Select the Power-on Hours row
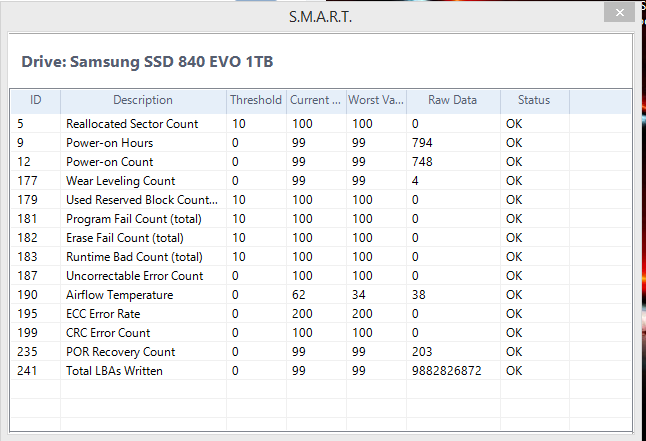The image size is (646, 441). (321, 143)
